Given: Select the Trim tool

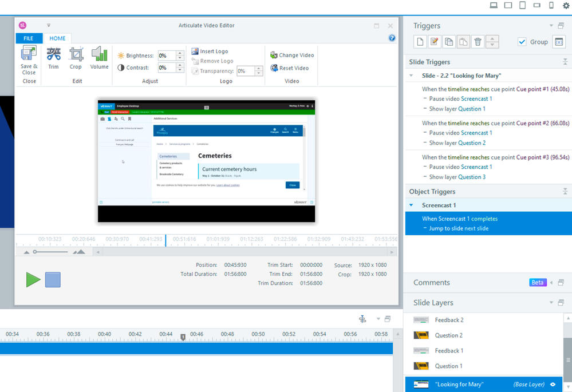Looking at the screenshot, I should 53,58.
